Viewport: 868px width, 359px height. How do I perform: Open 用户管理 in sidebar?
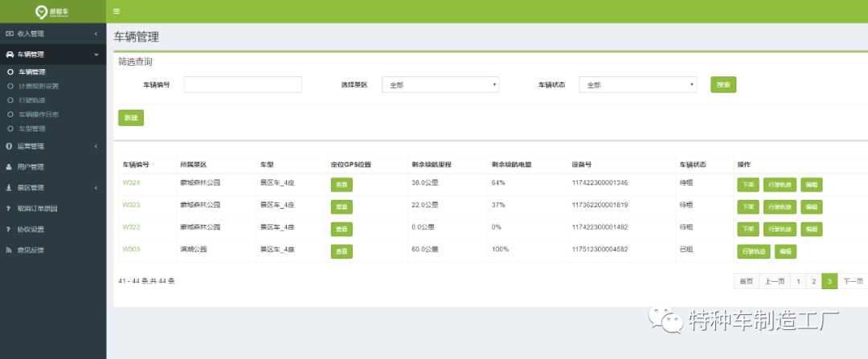click(31, 167)
